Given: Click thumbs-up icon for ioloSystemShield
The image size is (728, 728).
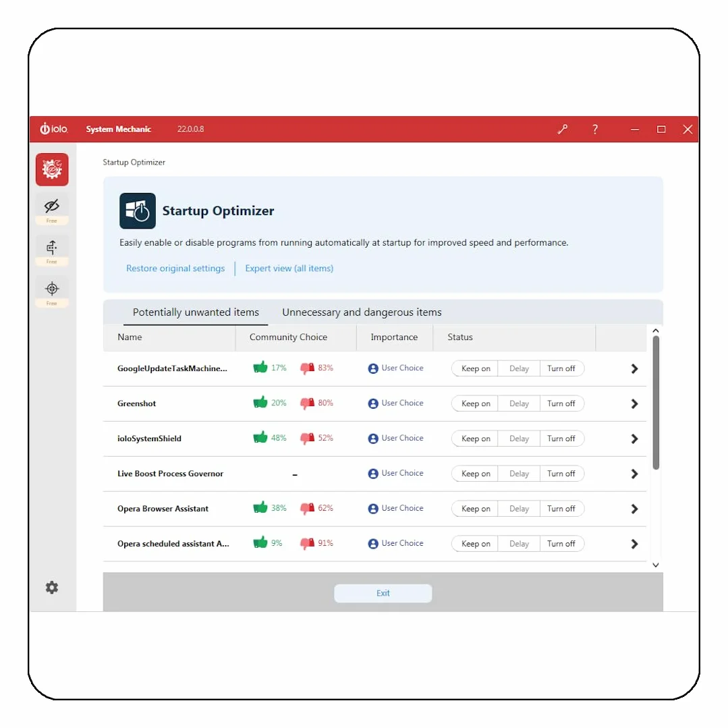Looking at the screenshot, I should click(260, 437).
